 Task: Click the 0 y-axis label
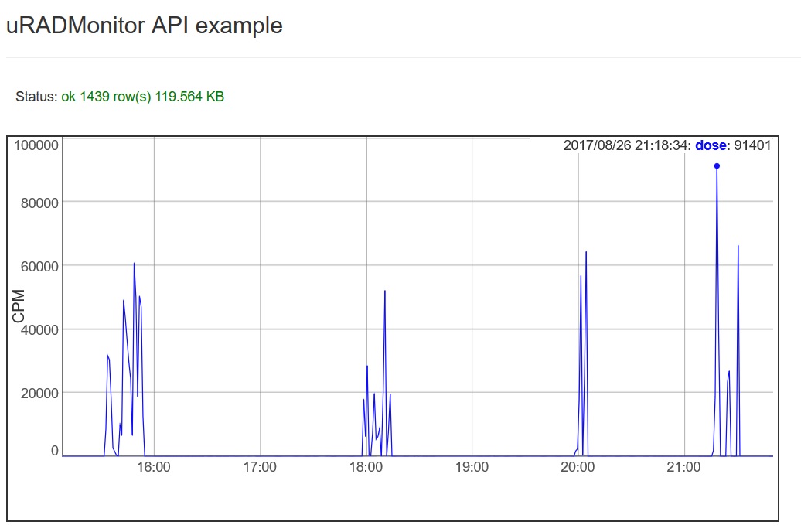pyautogui.click(x=55, y=451)
